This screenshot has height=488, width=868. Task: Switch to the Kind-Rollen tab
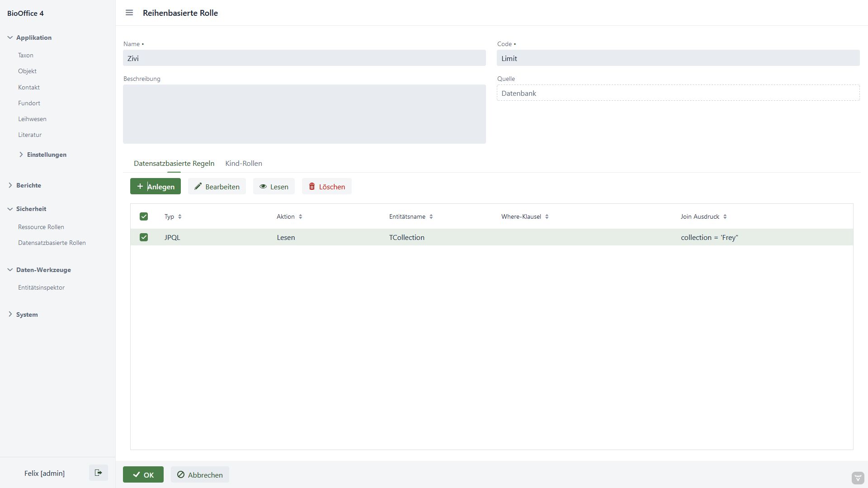click(243, 164)
